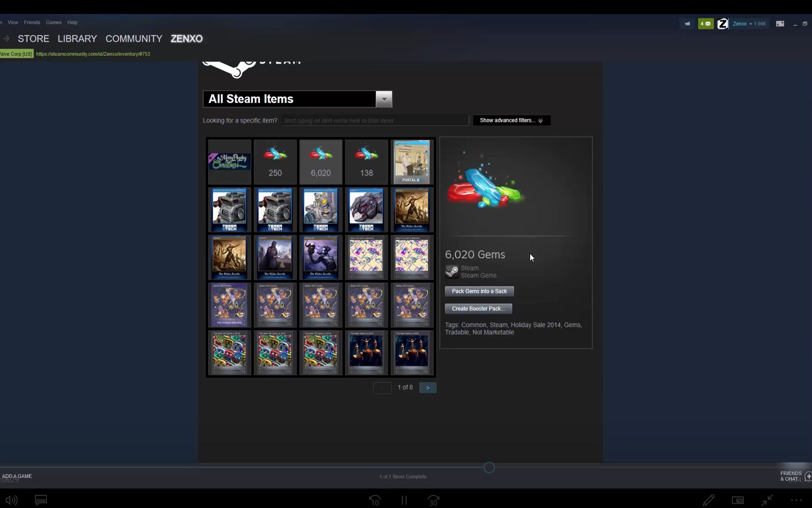This screenshot has width=812, height=508.
Task: Click Create Booster Pack button
Action: coord(478,309)
